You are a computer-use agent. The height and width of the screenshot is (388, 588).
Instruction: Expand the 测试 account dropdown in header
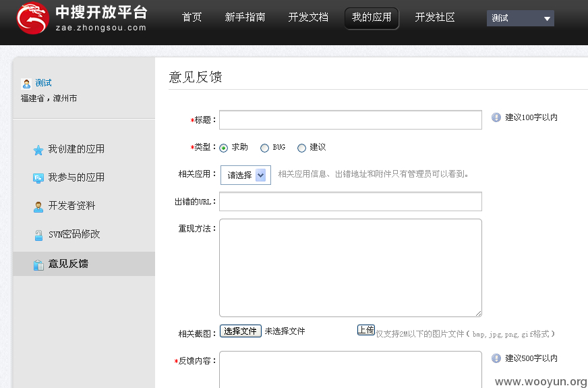(520, 18)
